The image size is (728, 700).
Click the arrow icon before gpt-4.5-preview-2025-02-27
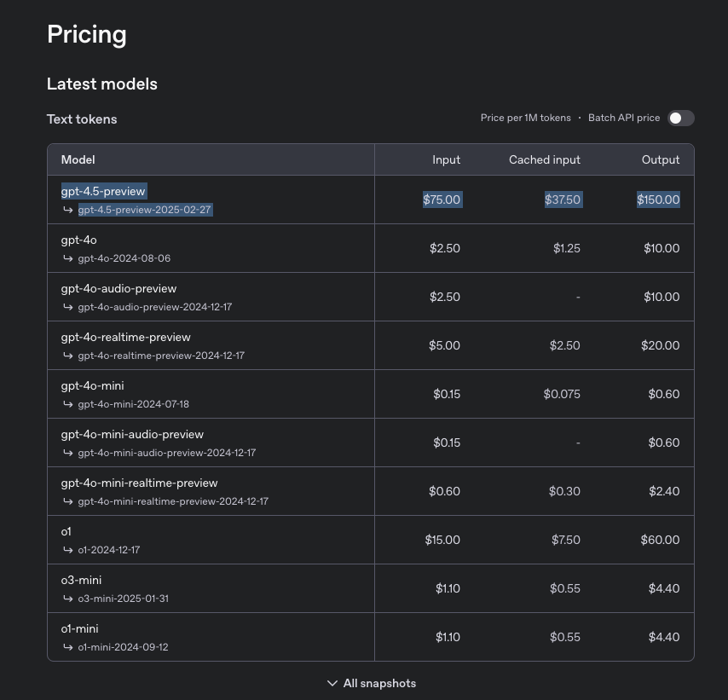click(68, 210)
